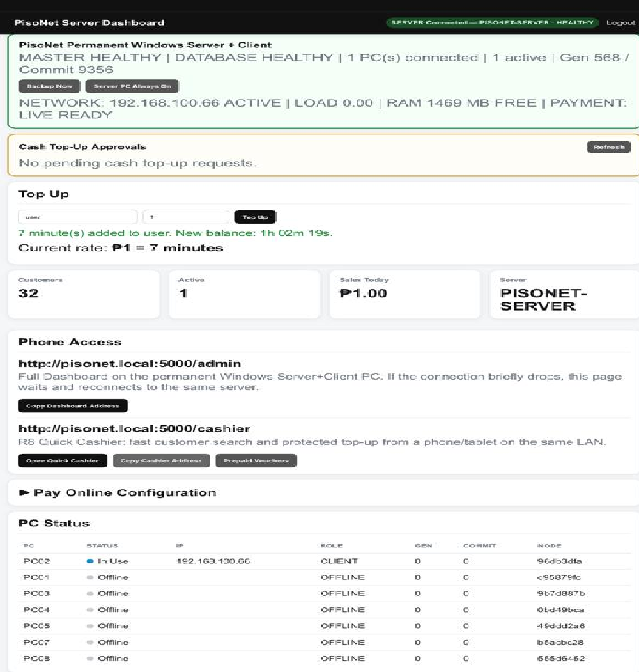Expand Pay Online Configuration section
Screen dimensions: 639x672
118,492
